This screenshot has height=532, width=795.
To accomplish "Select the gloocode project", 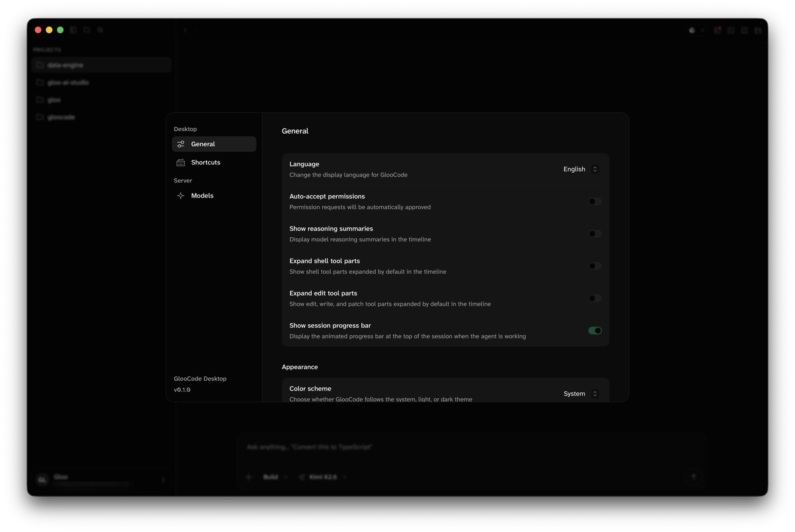I will point(101,117).
